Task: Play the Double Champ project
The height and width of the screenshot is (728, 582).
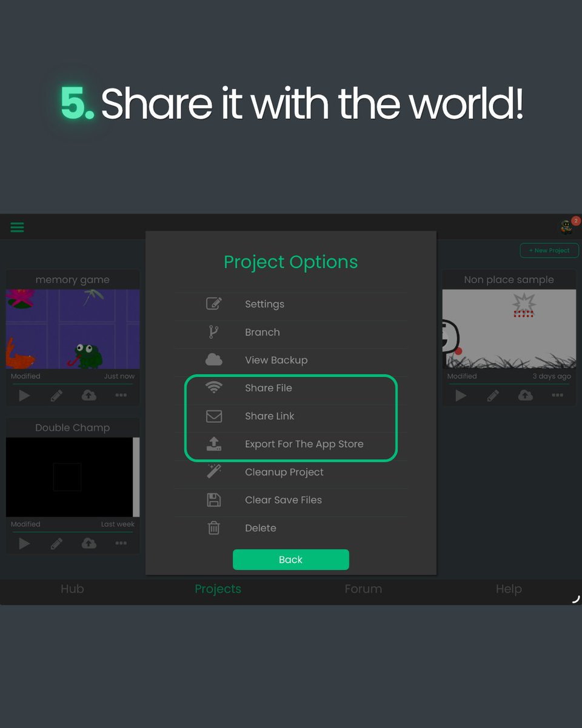Action: pos(24,544)
